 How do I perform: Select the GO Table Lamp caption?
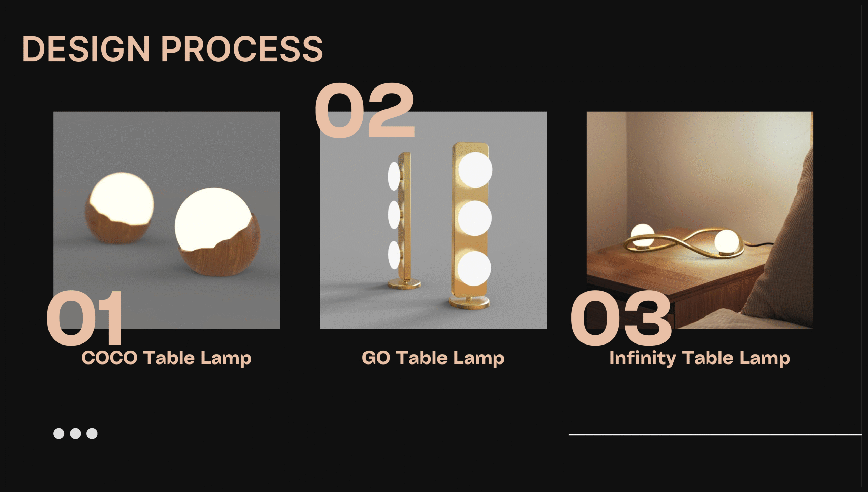click(433, 358)
